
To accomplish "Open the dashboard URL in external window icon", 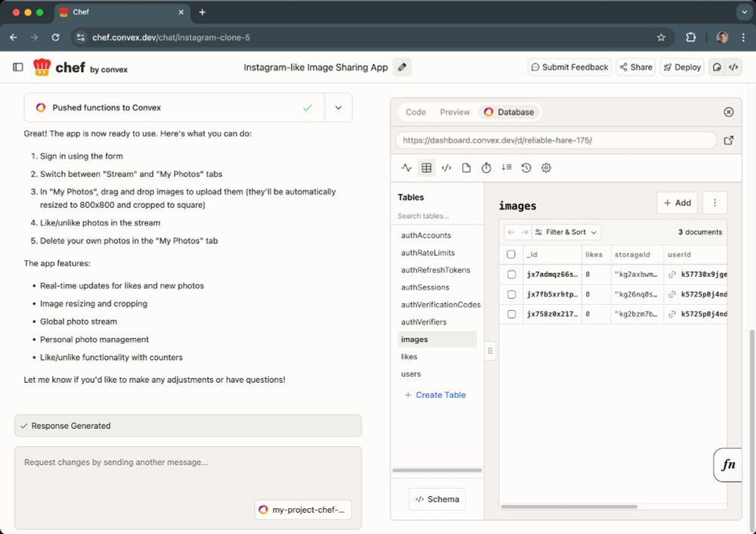I will [729, 141].
